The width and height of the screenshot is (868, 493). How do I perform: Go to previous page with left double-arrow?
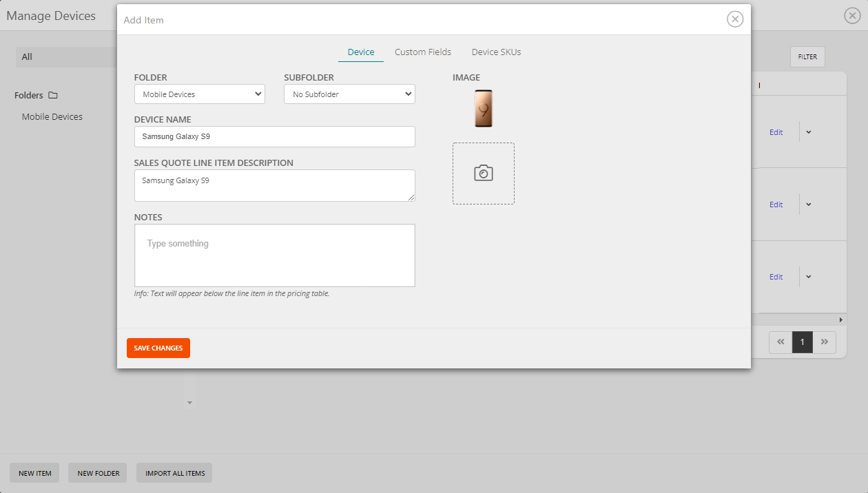[780, 342]
